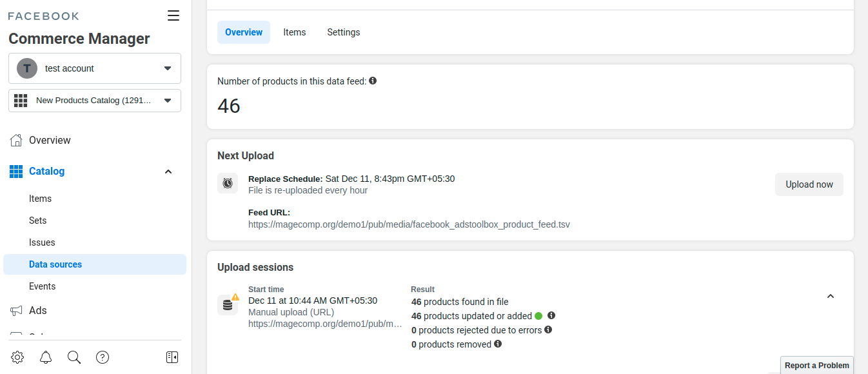The width and height of the screenshot is (868, 374).
Task: Switch to the Settings tab
Action: tap(344, 32)
